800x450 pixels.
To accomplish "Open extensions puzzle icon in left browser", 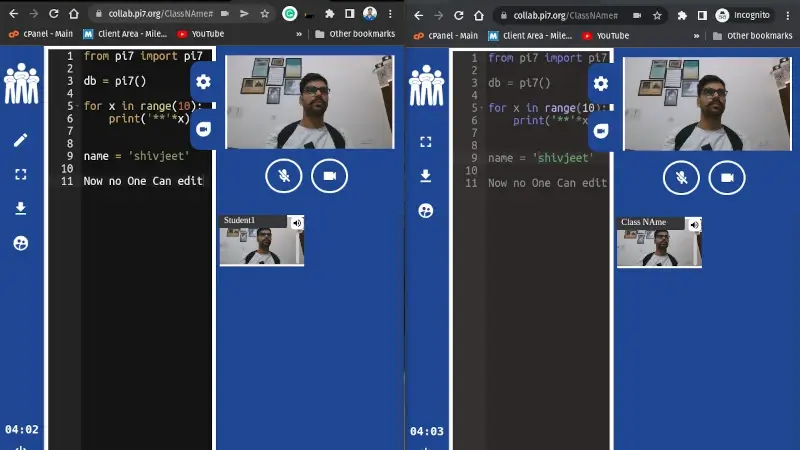I will 330,14.
